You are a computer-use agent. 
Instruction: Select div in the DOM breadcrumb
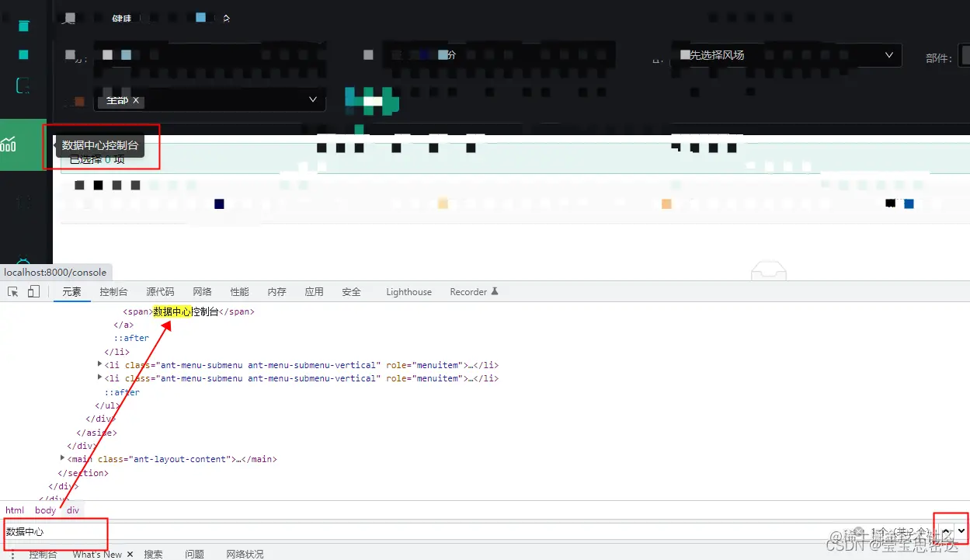pos(73,510)
